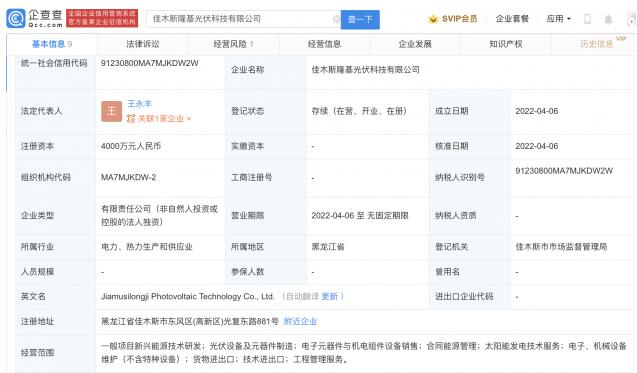Select enterprise type 有限责任公司 text
The image size is (637, 373).
click(x=160, y=215)
